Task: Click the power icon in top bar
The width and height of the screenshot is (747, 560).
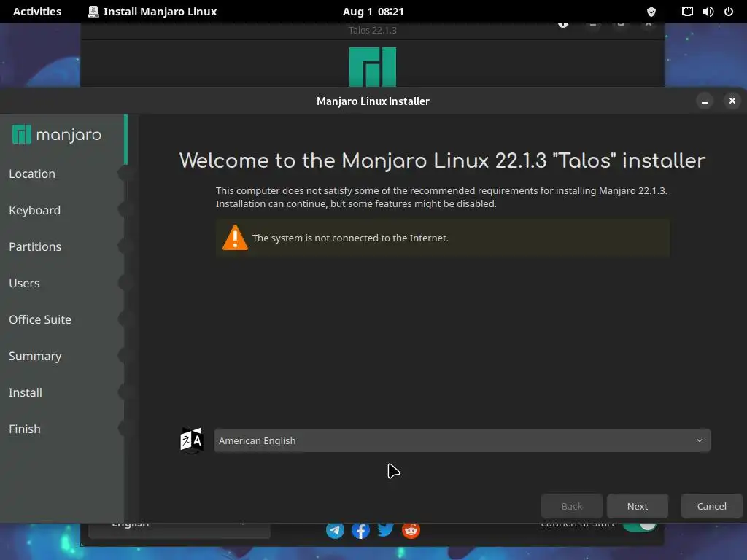Action: pos(729,12)
